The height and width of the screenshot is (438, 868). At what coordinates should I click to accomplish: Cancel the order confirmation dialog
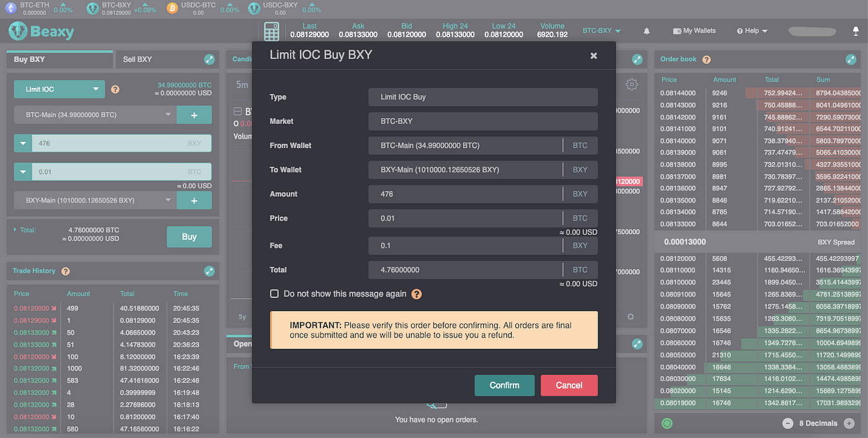click(569, 385)
